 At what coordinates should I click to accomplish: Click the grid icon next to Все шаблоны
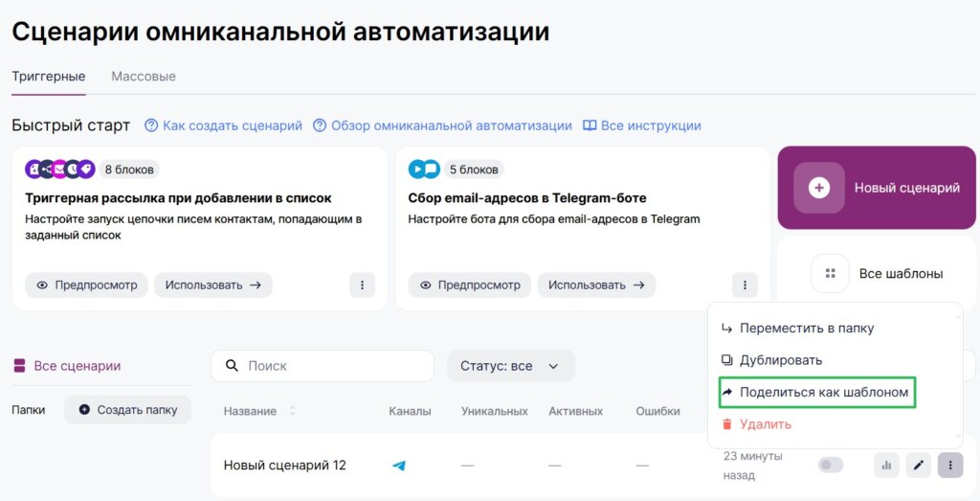pos(830,273)
